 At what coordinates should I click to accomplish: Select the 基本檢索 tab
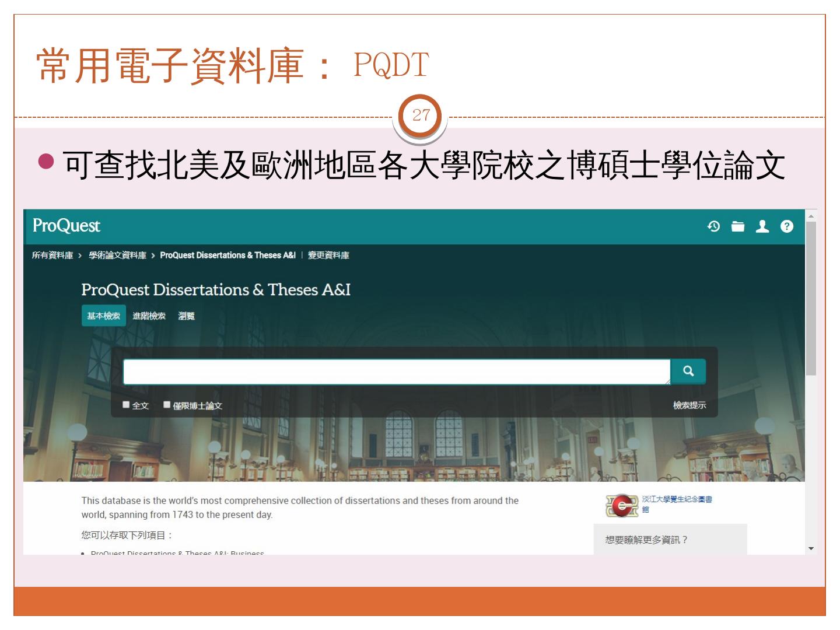pos(104,316)
